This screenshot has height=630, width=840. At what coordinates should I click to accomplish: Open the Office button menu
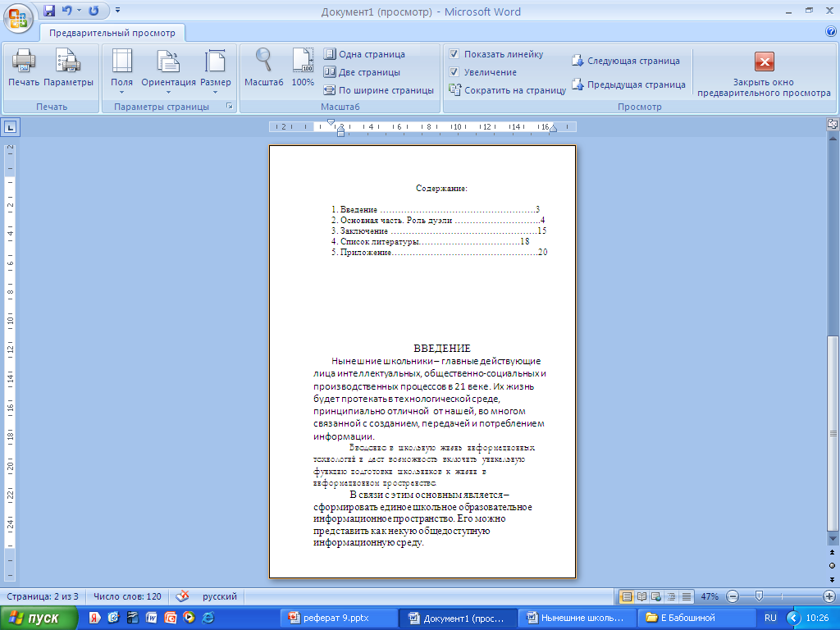click(x=17, y=16)
